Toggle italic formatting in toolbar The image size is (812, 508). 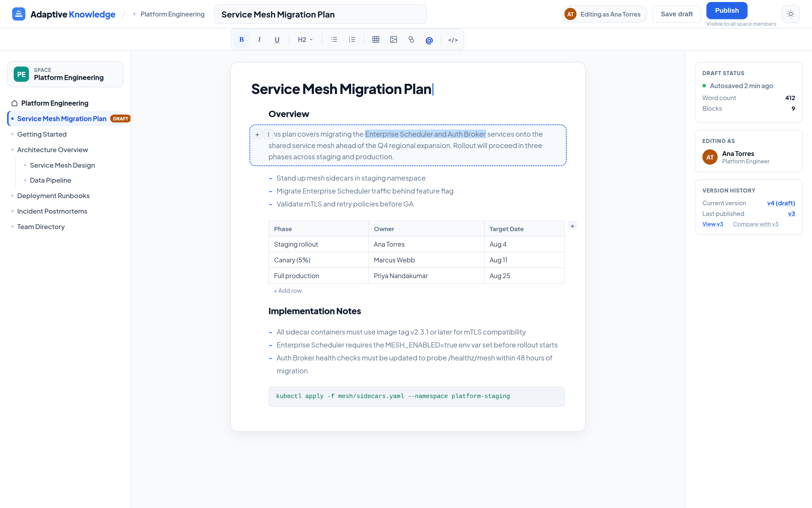click(x=259, y=40)
